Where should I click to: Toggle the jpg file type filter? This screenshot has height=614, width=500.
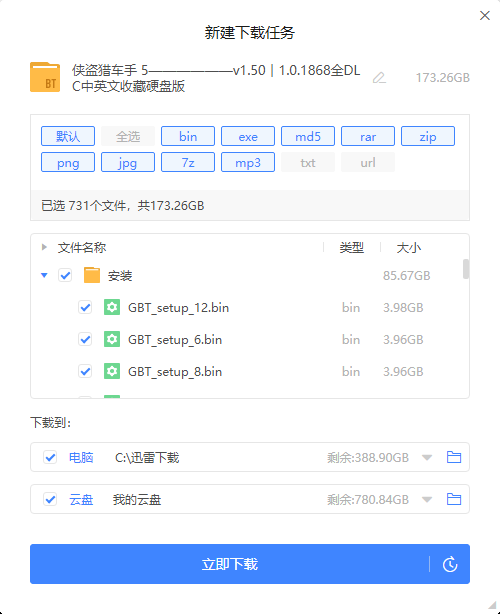coord(128,162)
